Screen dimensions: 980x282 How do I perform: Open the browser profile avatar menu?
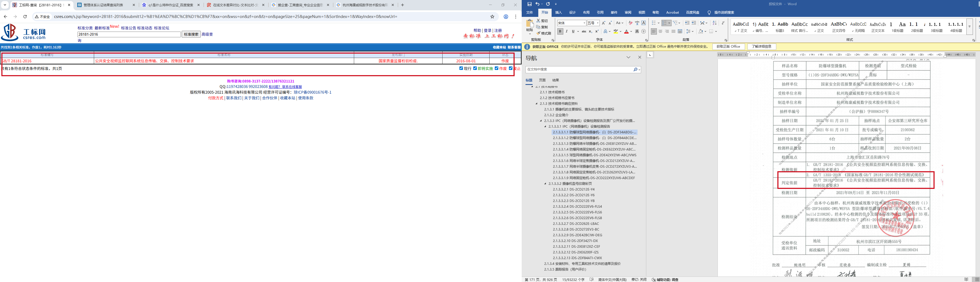tap(506, 17)
